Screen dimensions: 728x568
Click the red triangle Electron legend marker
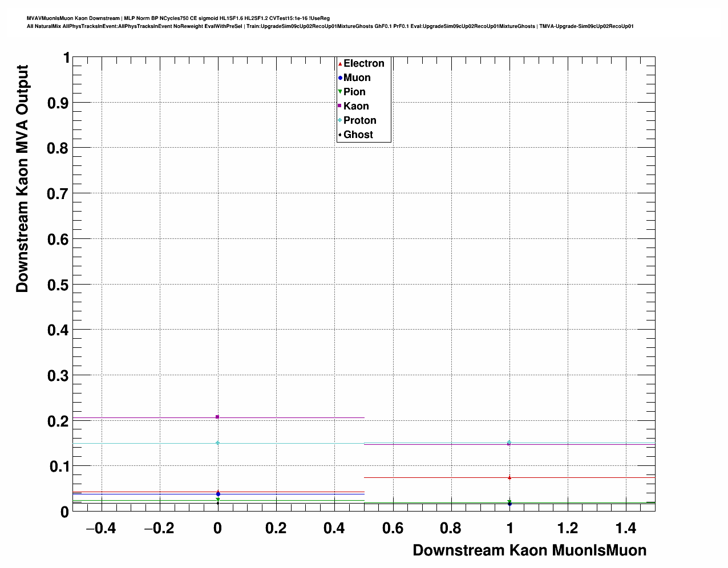(340, 64)
